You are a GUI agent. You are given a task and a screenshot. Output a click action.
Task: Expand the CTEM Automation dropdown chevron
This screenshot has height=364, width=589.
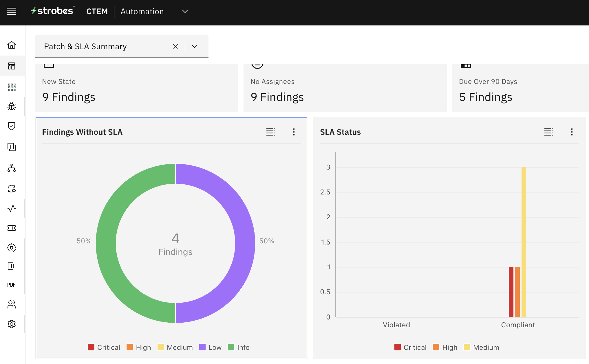click(185, 11)
